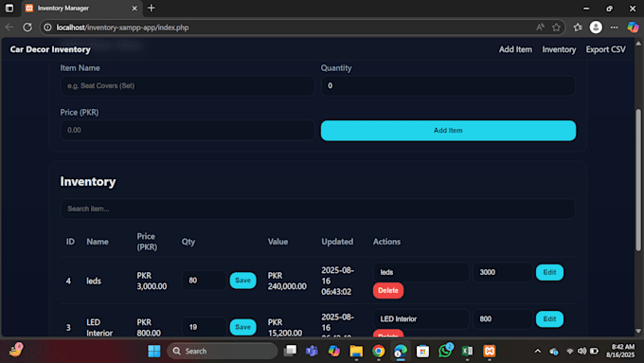Viewport: 644px width, 363px height.
Task: Click the page vertical scrollbar thumb
Action: [637, 180]
